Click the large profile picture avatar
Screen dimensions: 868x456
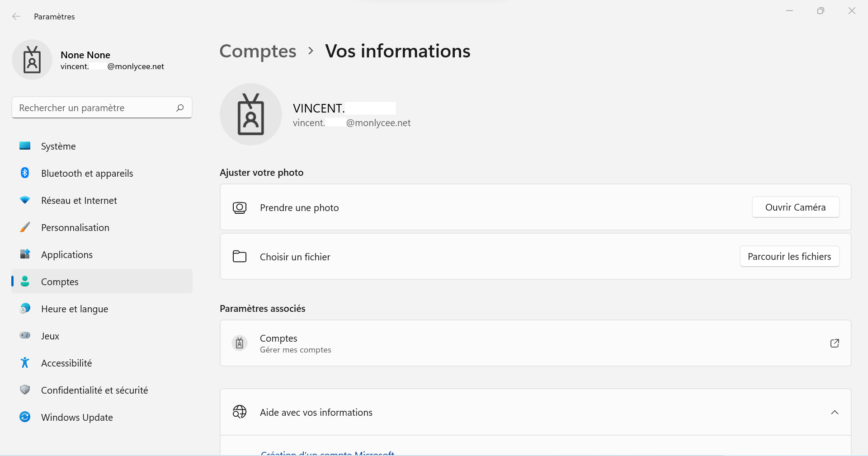pyautogui.click(x=251, y=114)
